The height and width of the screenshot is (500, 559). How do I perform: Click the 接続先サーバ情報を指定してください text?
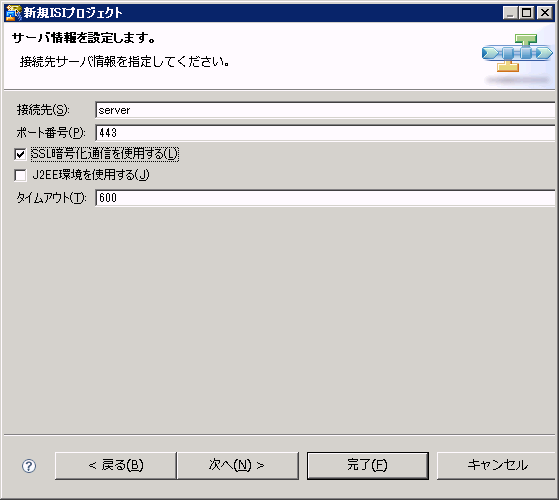tap(125, 62)
